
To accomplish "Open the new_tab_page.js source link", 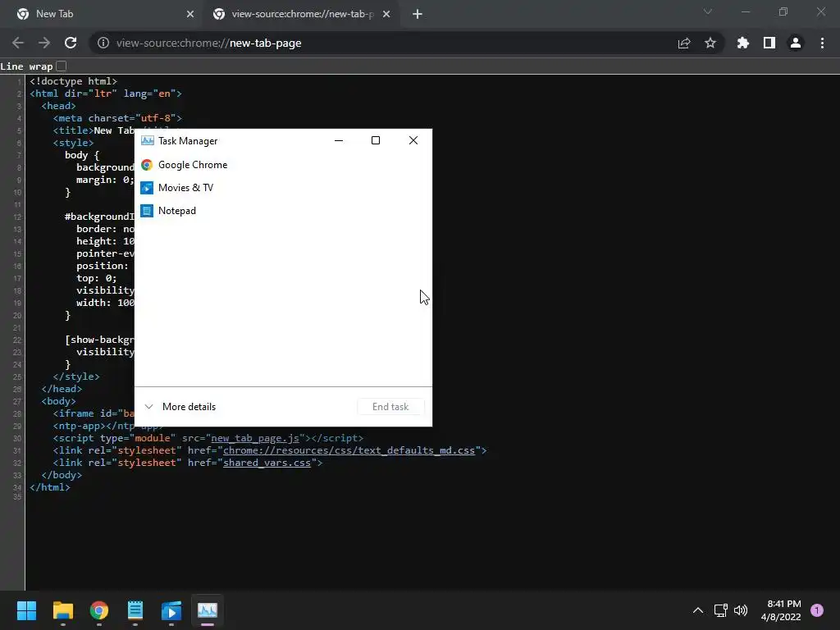I will click(255, 438).
